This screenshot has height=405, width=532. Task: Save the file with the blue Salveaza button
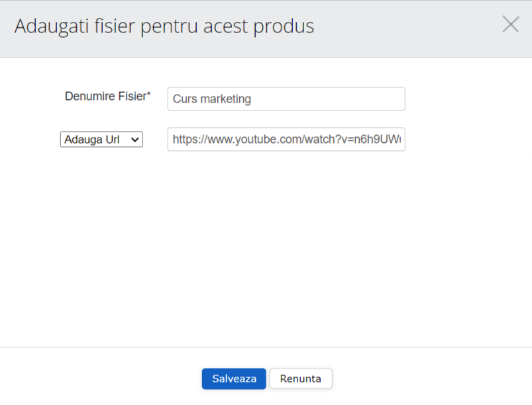234,379
